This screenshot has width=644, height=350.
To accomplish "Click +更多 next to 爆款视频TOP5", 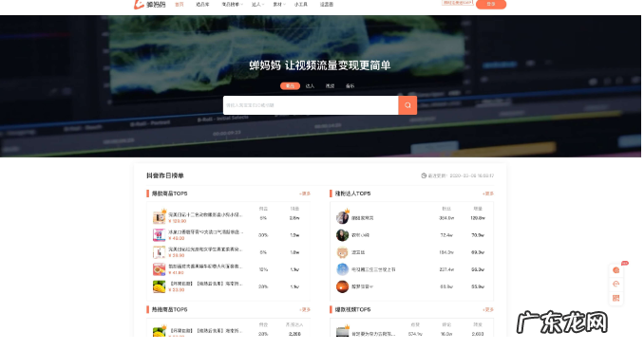I will [488, 310].
